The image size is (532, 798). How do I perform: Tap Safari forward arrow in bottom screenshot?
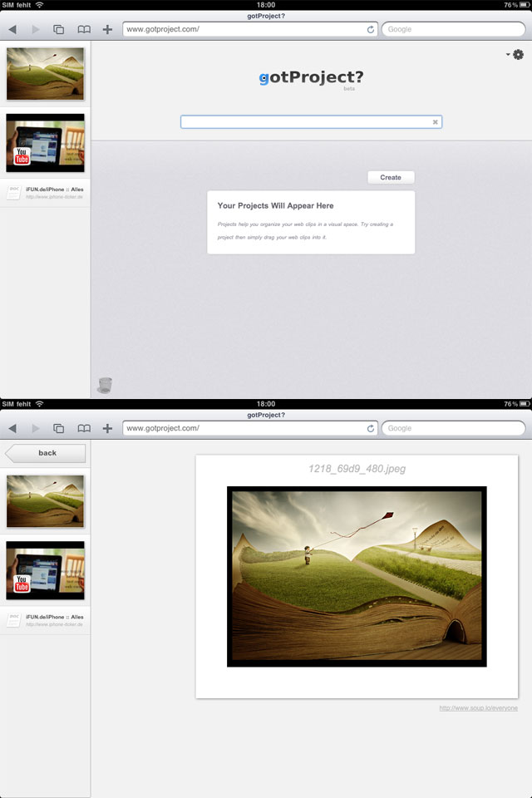coord(35,429)
